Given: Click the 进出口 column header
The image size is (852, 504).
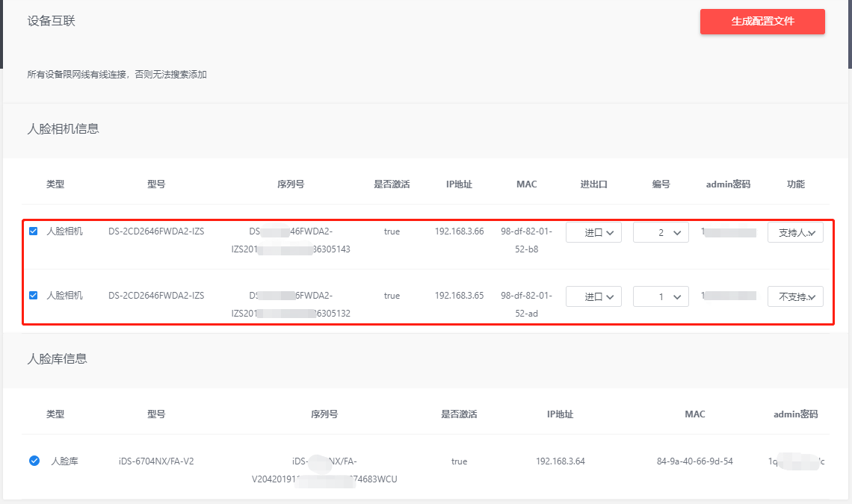Looking at the screenshot, I should click(593, 184).
